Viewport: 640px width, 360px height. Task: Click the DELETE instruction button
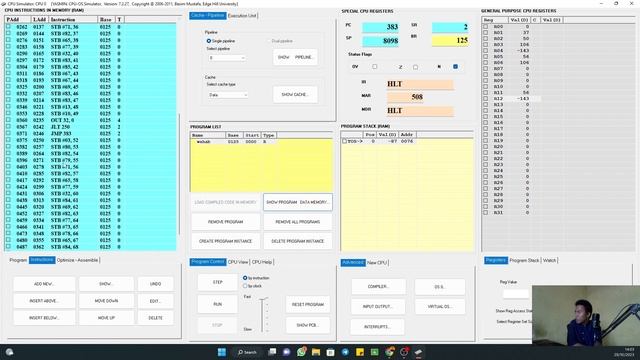point(155,318)
